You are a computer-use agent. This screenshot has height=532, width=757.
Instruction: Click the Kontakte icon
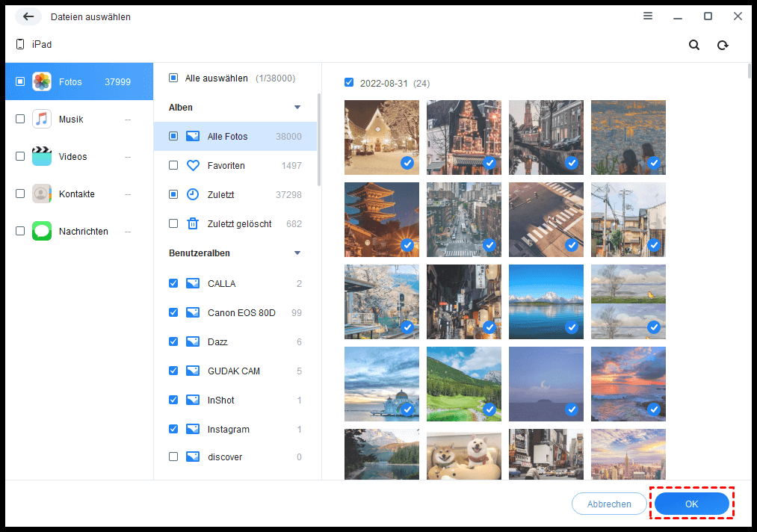[42, 194]
